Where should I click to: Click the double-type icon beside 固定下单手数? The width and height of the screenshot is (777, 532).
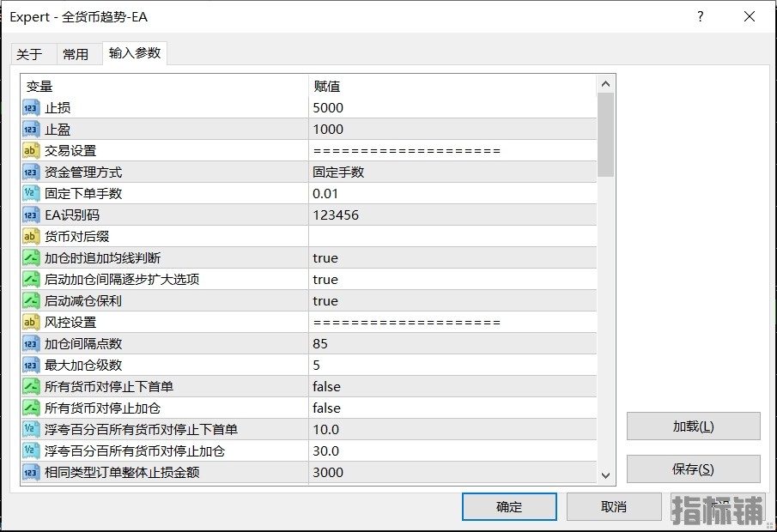pos(30,194)
